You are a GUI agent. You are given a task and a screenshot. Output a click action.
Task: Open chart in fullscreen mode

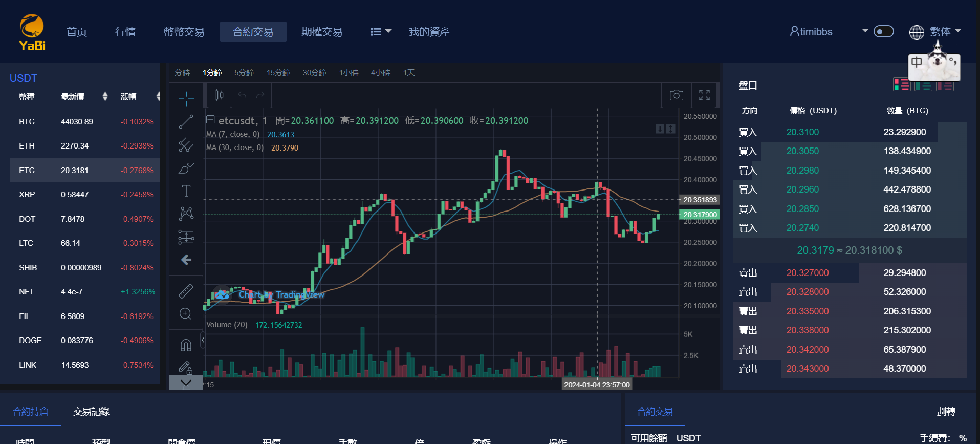point(704,95)
